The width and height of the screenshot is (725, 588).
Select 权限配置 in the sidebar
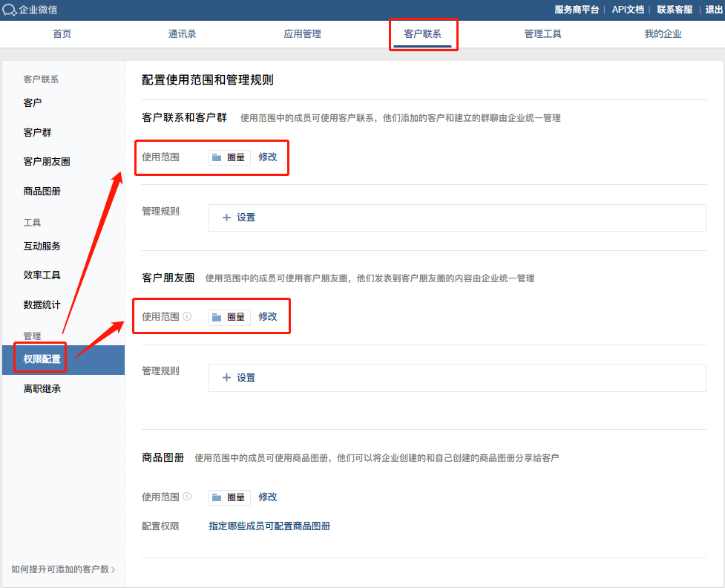[x=42, y=359]
